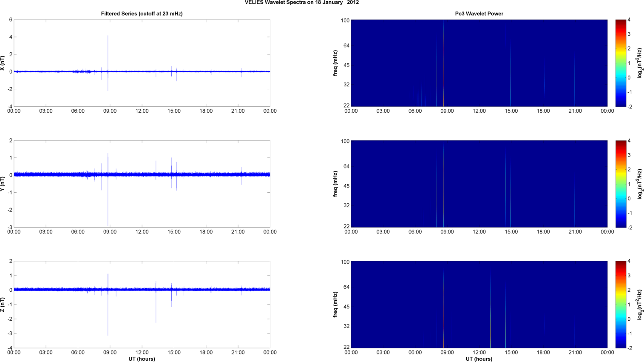Select the 'Filtered Series (cutoff at 23 mHz)' heading
Screen dimensions: 644x362
point(142,14)
